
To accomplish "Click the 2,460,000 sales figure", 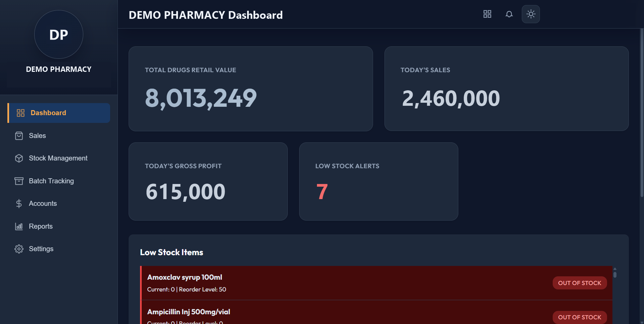I will pyautogui.click(x=451, y=98).
